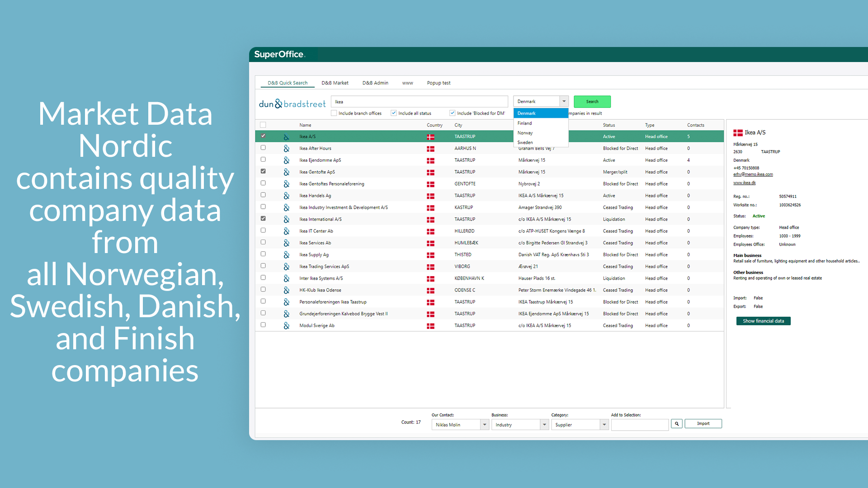Click D&B icon for Ikea Supply Ag
Viewport: 868px width, 488px height.
click(286, 255)
